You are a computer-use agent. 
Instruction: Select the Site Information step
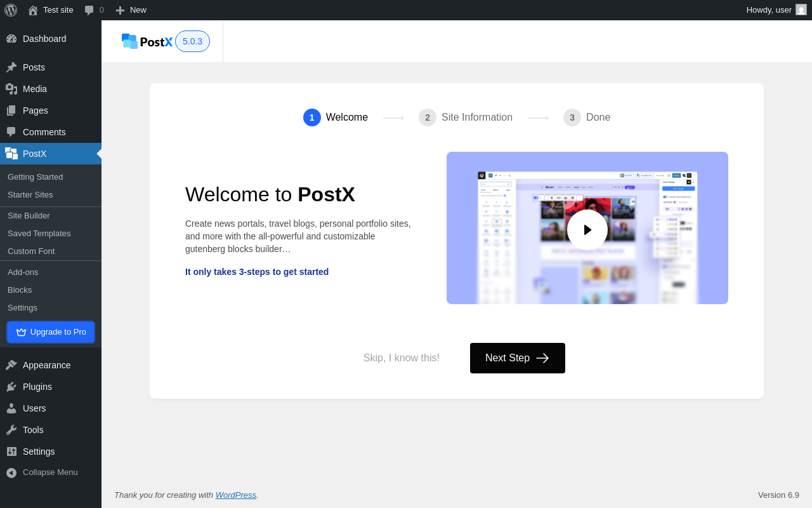[466, 117]
